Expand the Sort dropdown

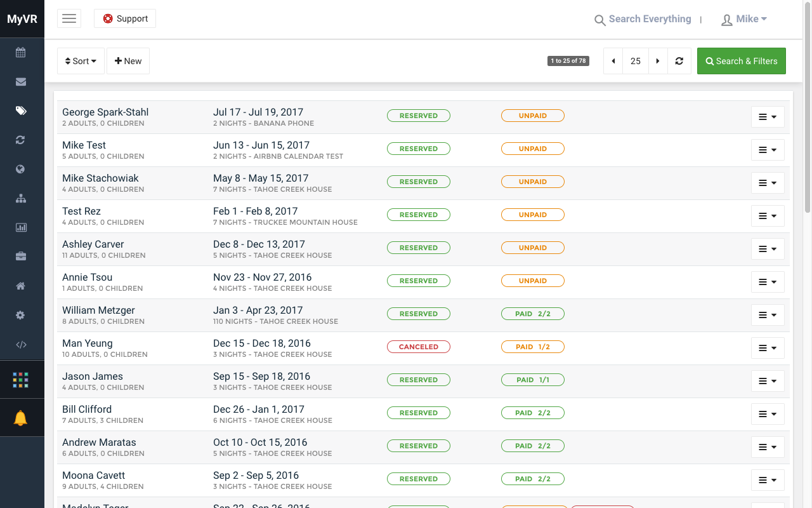81,61
